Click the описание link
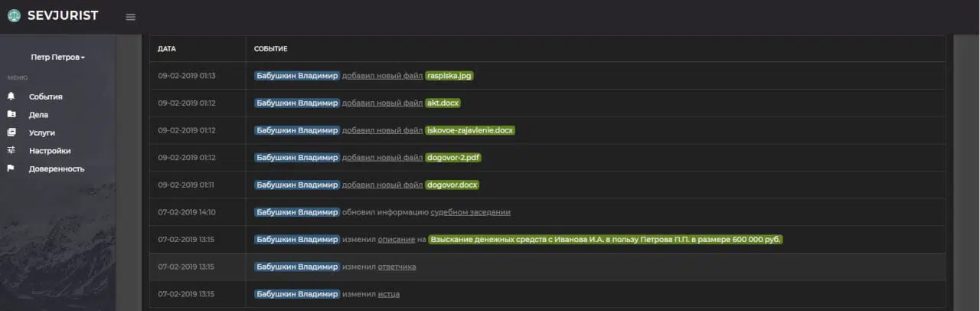980x311 pixels. pos(396,240)
